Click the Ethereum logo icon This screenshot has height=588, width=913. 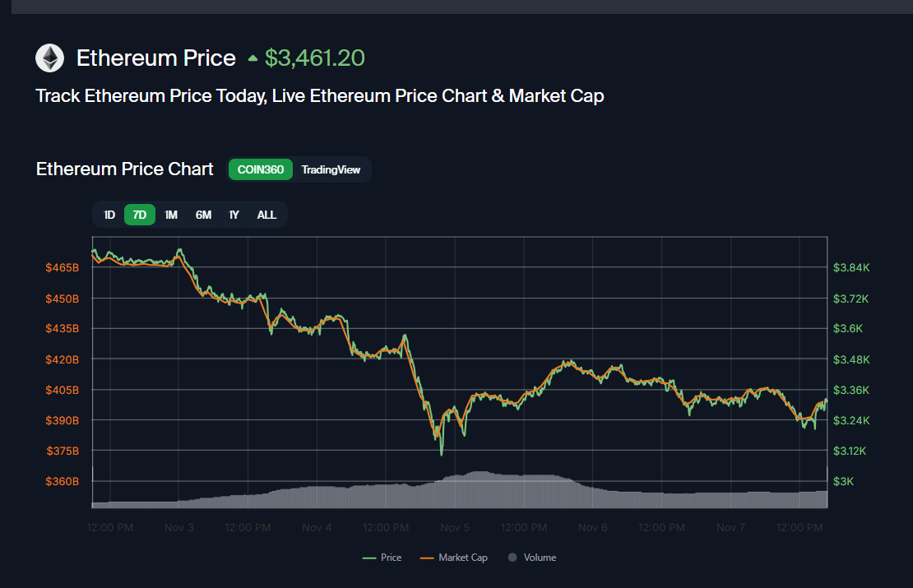(x=50, y=58)
